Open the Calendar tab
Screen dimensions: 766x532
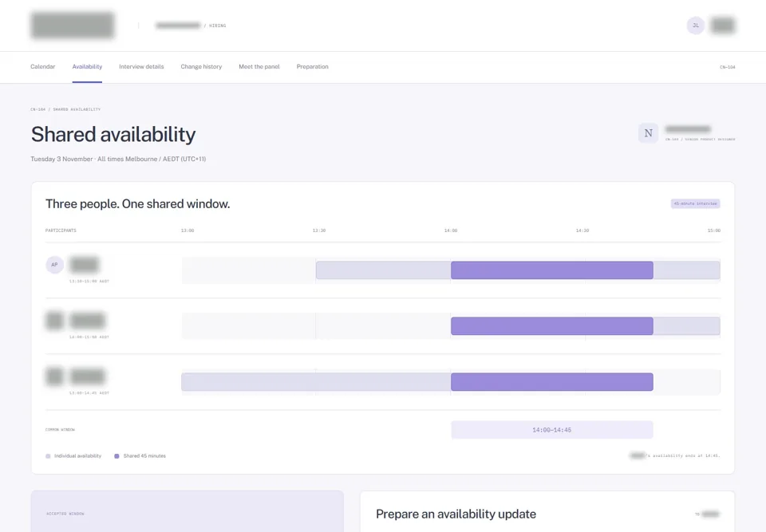[42, 66]
